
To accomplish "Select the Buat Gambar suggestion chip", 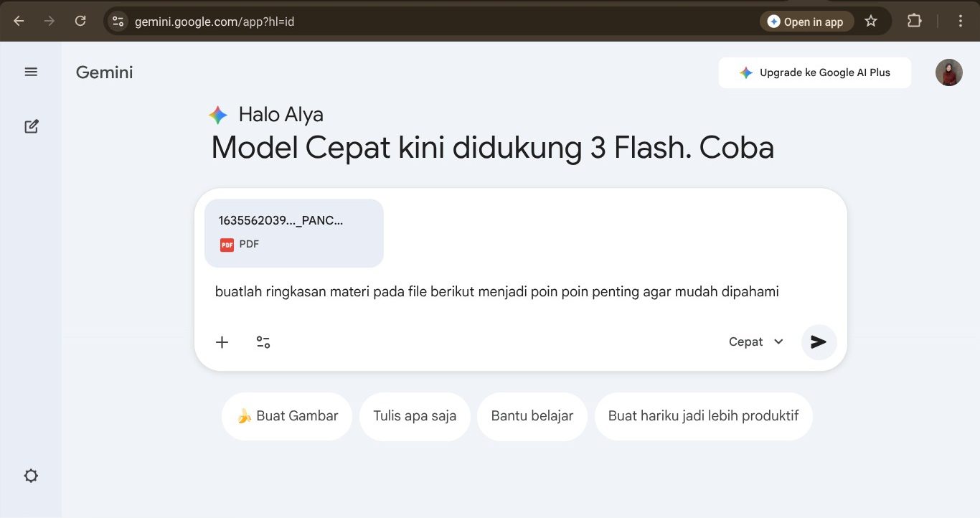I will 286,415.
